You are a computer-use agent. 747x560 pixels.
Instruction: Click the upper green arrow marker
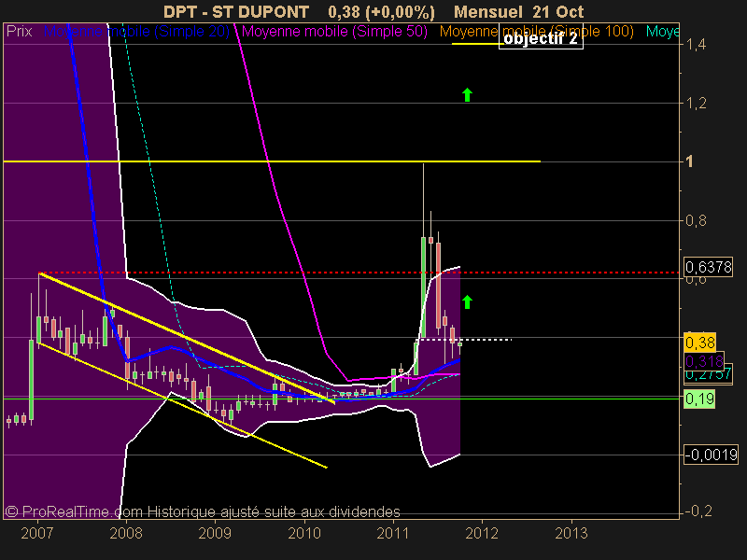point(468,95)
